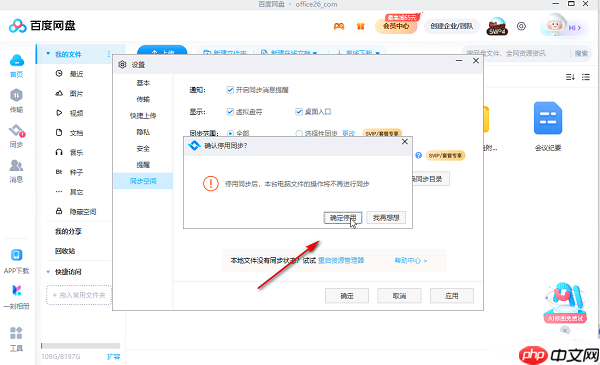
Task: Open the settings hexagon icon in header
Action: click(521, 26)
